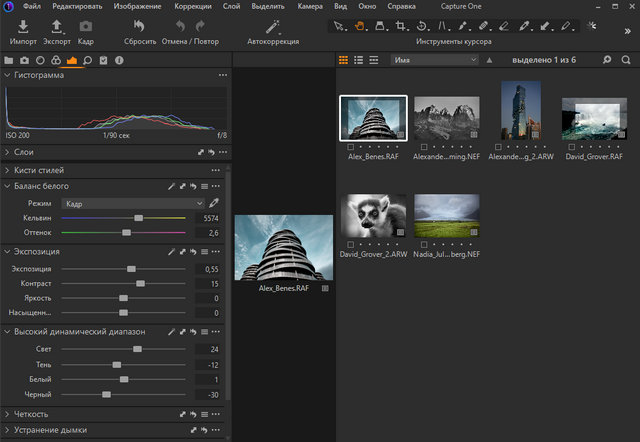640x442 pixels.
Task: Open the Камера menu
Action: [310, 6]
